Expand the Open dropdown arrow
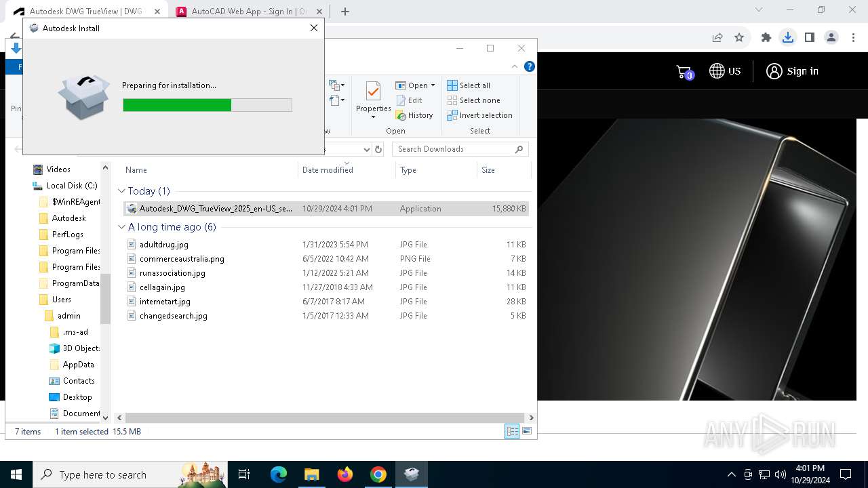Viewport: 868px width, 488px height. pos(433,85)
